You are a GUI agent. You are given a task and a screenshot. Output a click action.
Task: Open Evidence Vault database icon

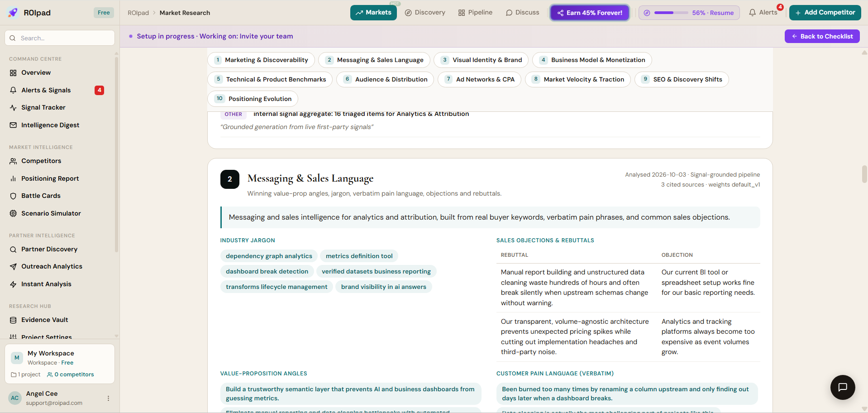(x=13, y=320)
